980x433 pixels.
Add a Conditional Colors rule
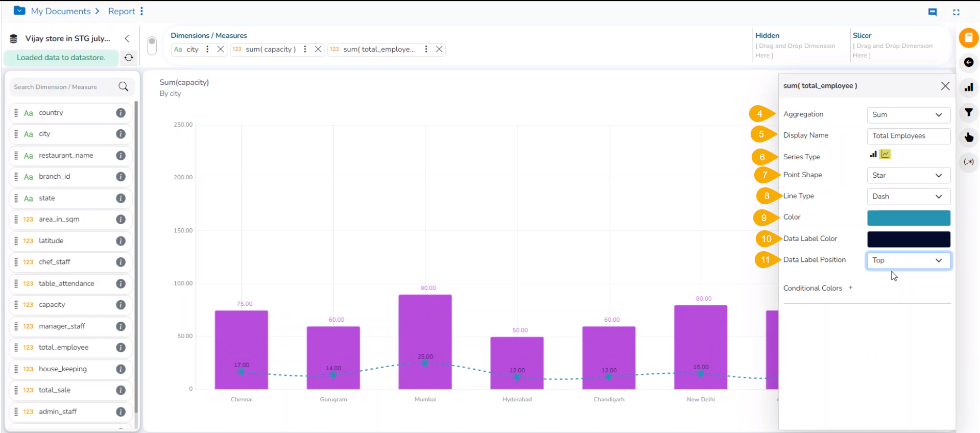click(x=850, y=287)
